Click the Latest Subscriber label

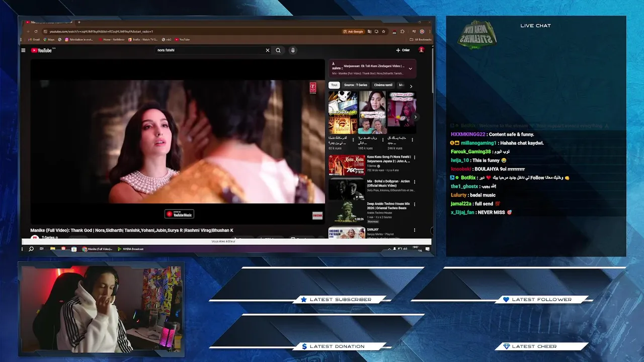(x=340, y=299)
